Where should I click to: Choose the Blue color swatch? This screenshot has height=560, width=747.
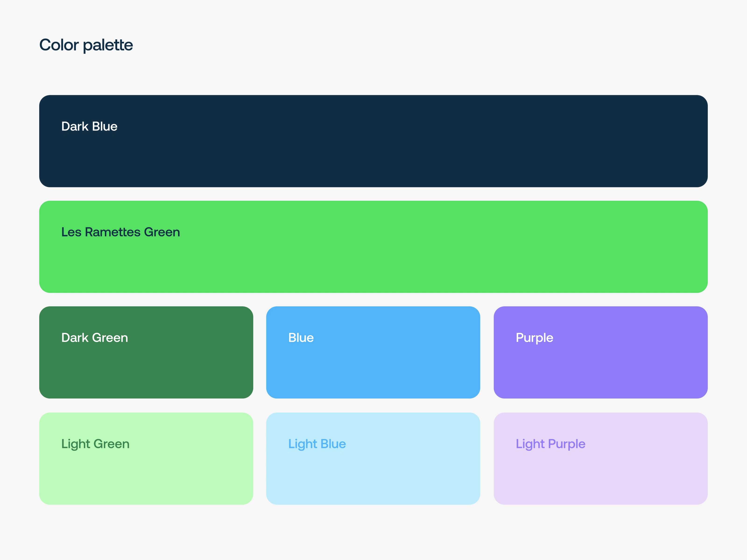373,352
